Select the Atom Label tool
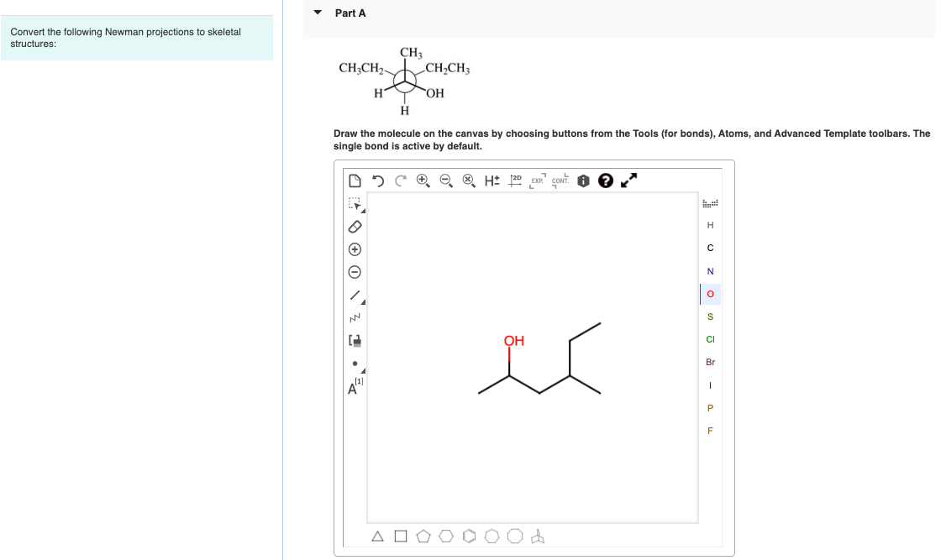 (355, 386)
